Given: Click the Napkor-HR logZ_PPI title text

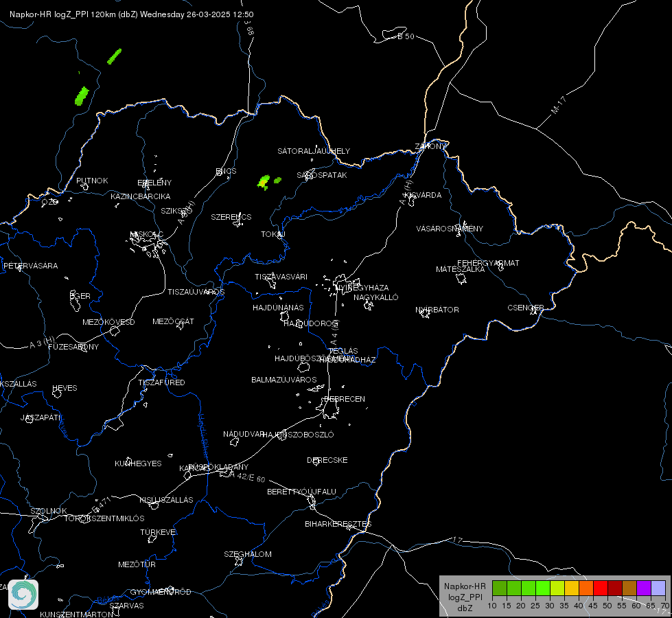Looking at the screenshot, I should pos(132,14).
